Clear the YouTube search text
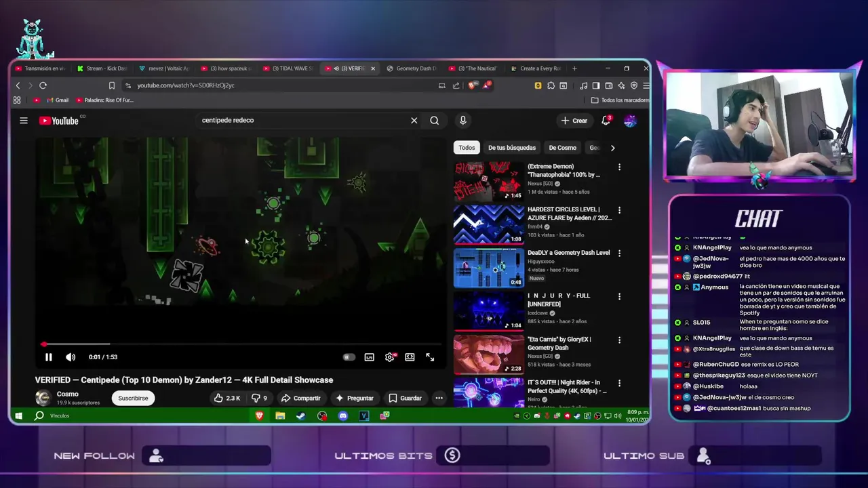Image resolution: width=868 pixels, height=488 pixels. tap(414, 121)
